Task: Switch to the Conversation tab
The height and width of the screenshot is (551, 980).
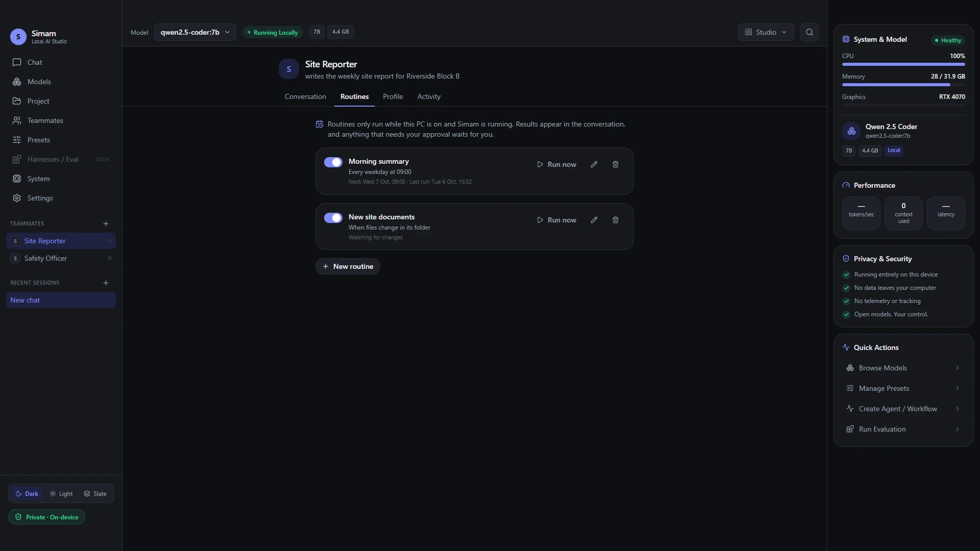Action: 305,96
